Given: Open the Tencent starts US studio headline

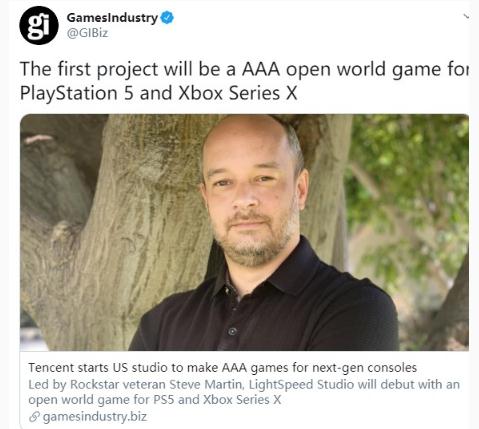Looking at the screenshot, I should (223, 368).
